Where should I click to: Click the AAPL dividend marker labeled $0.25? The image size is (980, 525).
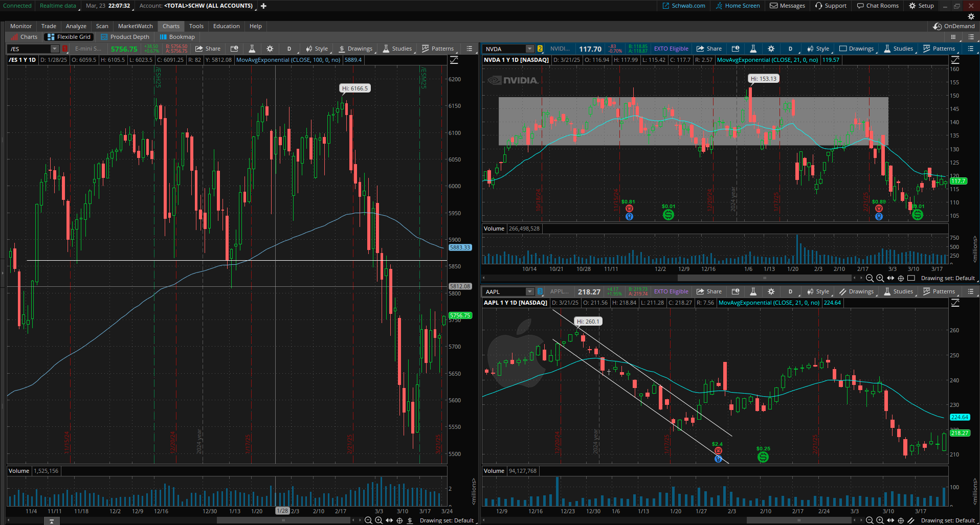[x=763, y=457]
